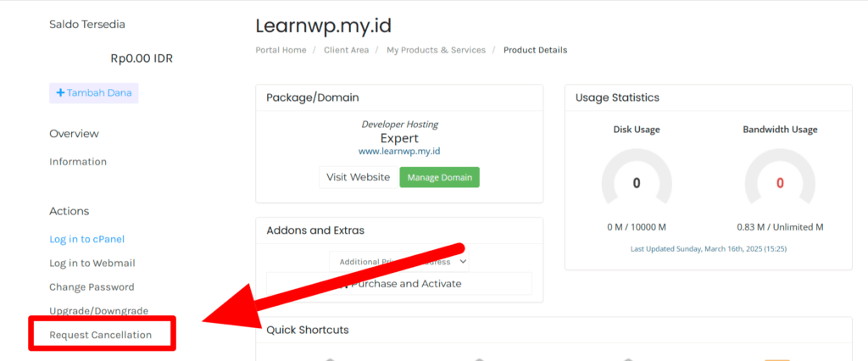Click Purchase and Activate button
This screenshot has width=868, height=361.
[399, 284]
